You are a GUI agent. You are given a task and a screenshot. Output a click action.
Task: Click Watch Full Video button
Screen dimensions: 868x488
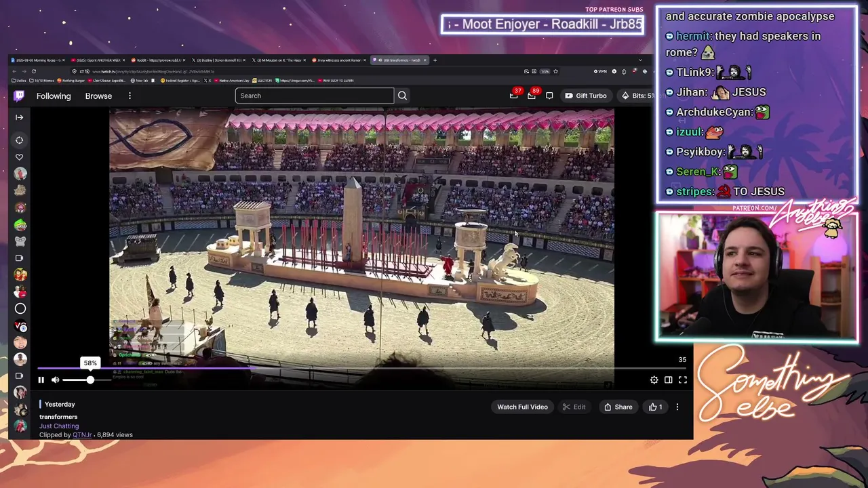pyautogui.click(x=522, y=407)
